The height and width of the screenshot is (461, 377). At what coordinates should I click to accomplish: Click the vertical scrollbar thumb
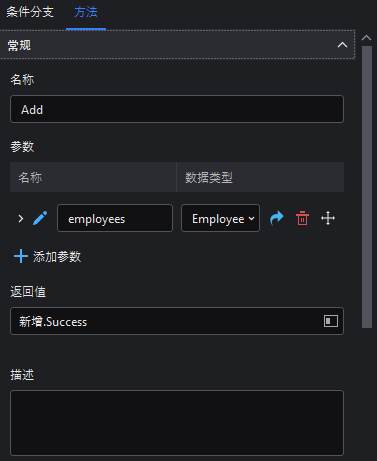click(x=367, y=187)
